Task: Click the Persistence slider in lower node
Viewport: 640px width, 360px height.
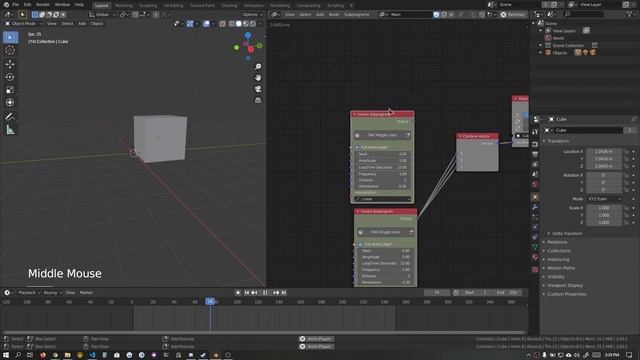Action: coord(386,282)
